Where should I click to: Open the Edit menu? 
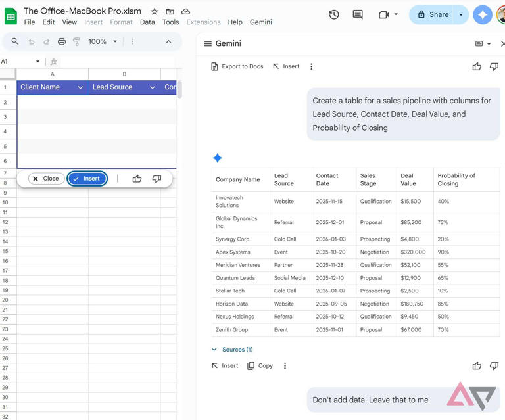(x=48, y=22)
